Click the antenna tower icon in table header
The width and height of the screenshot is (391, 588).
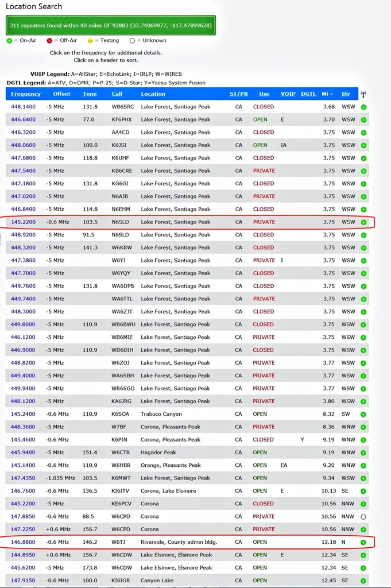click(363, 94)
